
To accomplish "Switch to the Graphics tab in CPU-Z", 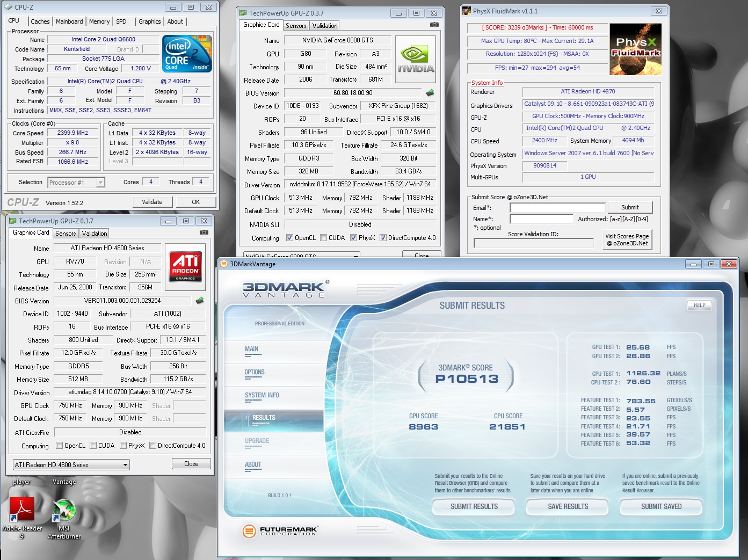I will [x=150, y=21].
